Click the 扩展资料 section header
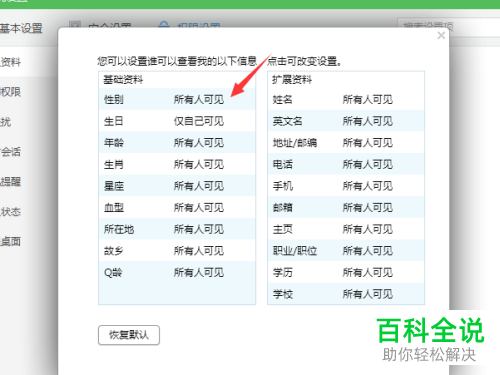This screenshot has height=375, width=500. coord(292,80)
